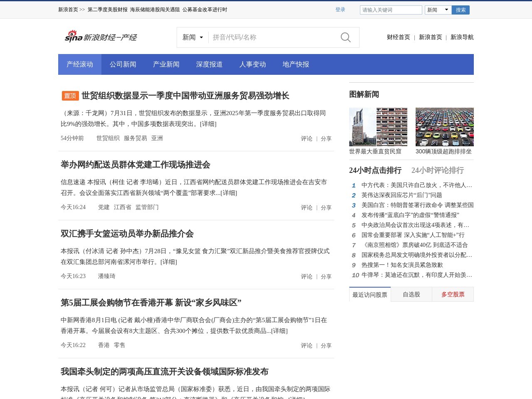Screen dimensions: 532x399
Task: Select the 产经滚动 tab
Action: (80, 64)
